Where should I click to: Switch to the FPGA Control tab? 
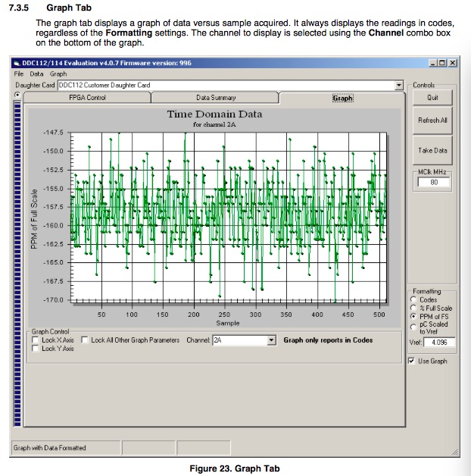(87, 98)
